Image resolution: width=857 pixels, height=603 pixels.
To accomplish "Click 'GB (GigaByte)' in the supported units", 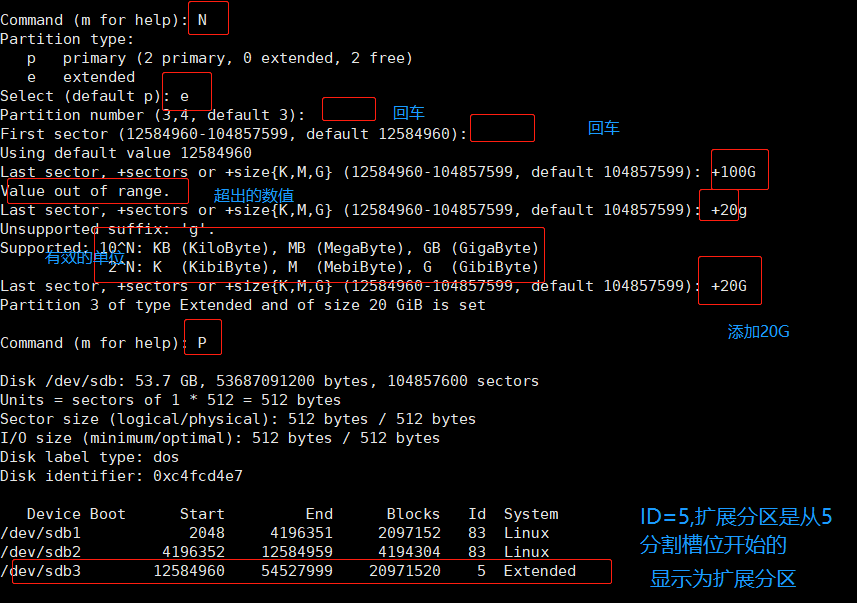I will (481, 248).
